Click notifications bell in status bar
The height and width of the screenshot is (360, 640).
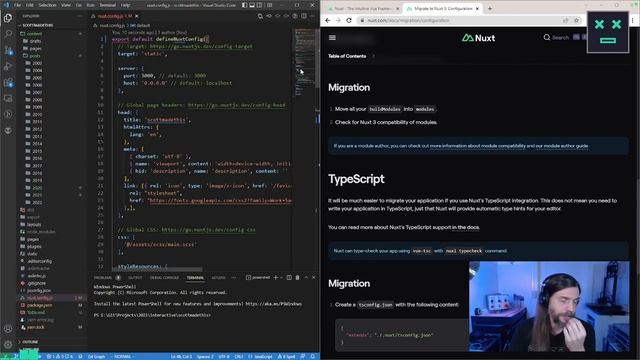pos(313,356)
